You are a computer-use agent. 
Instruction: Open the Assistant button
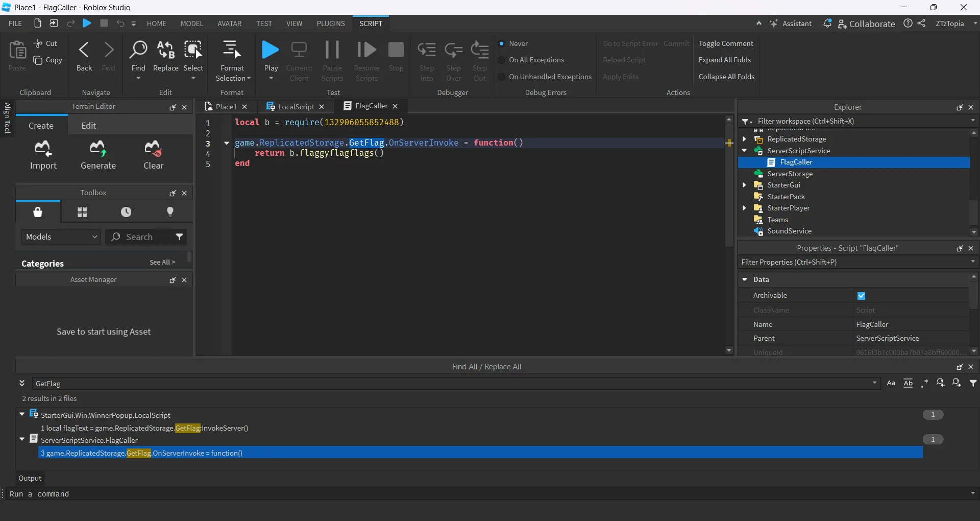pyautogui.click(x=791, y=23)
